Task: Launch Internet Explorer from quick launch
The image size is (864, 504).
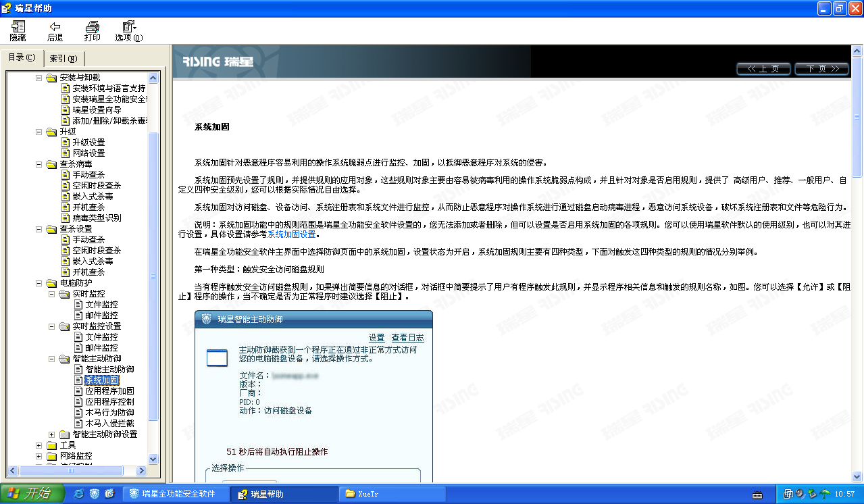Action: [78, 495]
